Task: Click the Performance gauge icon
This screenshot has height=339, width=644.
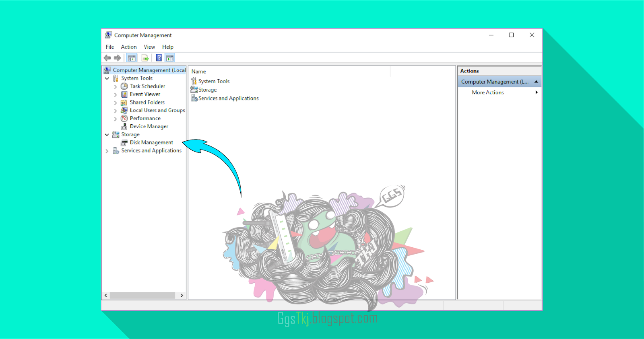Action: click(124, 118)
